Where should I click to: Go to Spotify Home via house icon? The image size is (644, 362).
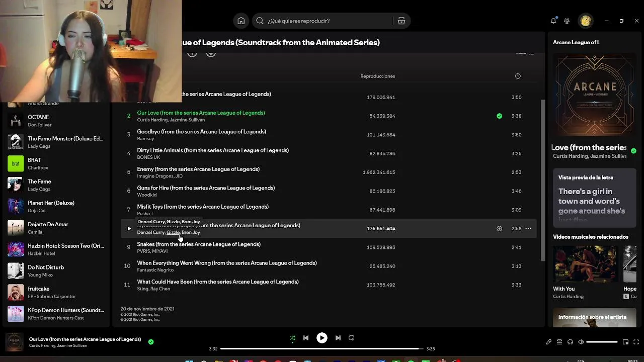tap(241, 21)
